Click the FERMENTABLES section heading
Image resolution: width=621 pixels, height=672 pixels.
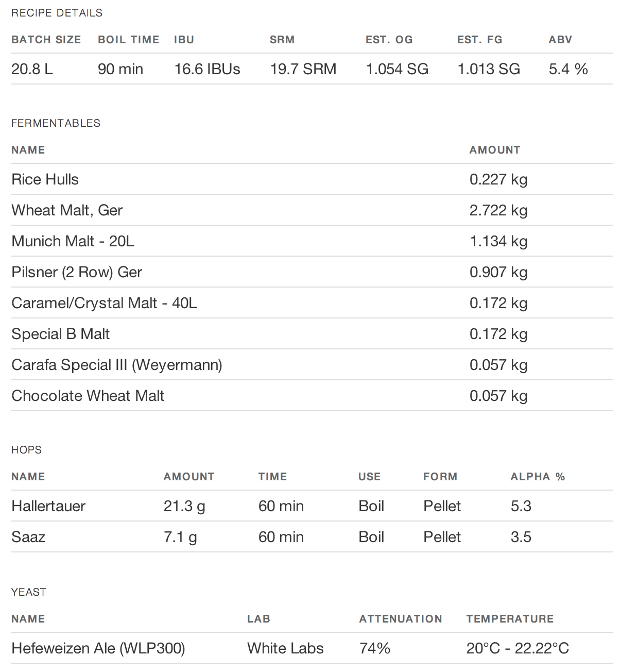pyautogui.click(x=56, y=123)
